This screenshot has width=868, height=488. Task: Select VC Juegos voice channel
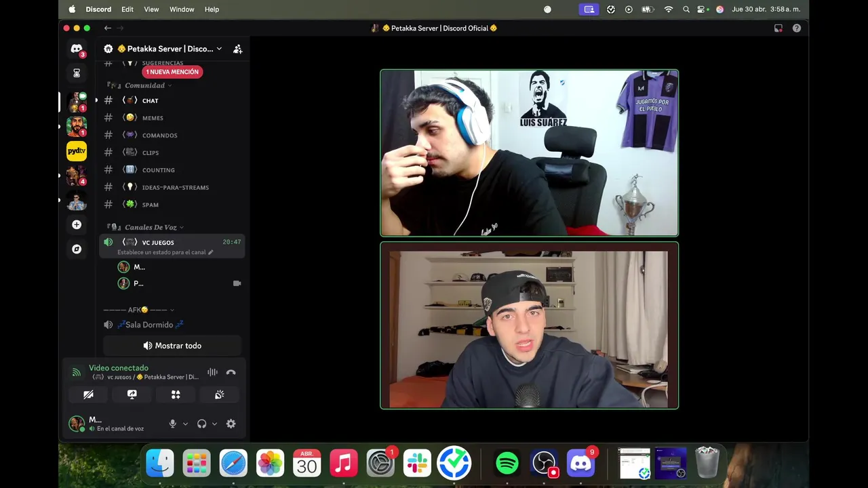coord(172,246)
